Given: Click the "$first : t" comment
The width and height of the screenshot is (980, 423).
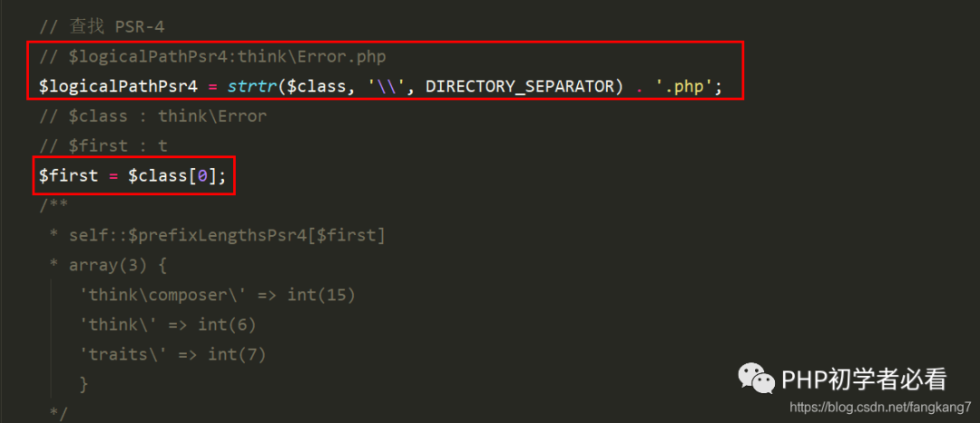Looking at the screenshot, I should click(103, 145).
